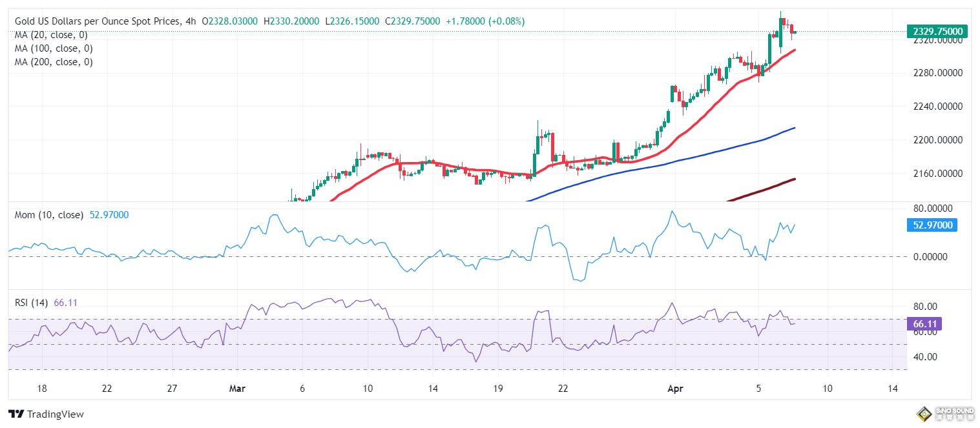Screen dimensions: 980x428
Task: Click the 2200.00000 price axis label
Action: [932, 140]
